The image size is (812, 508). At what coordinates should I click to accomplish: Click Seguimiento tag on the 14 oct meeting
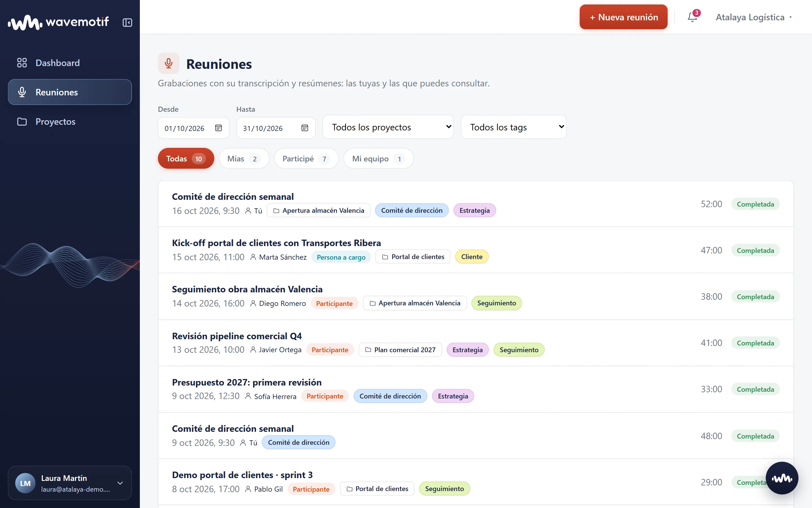(x=497, y=303)
